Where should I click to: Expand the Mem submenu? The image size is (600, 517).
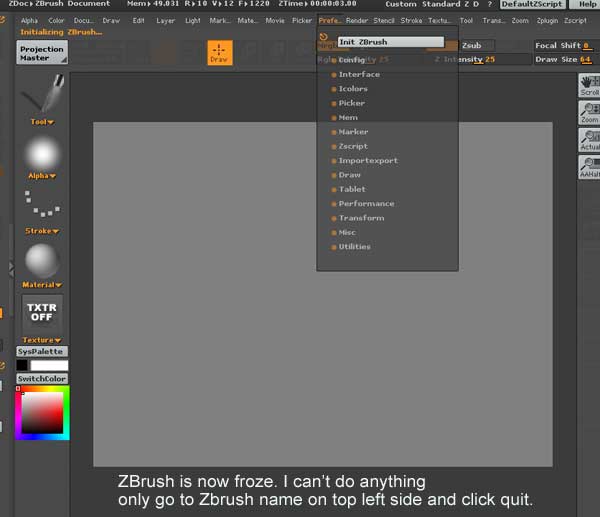tap(345, 118)
